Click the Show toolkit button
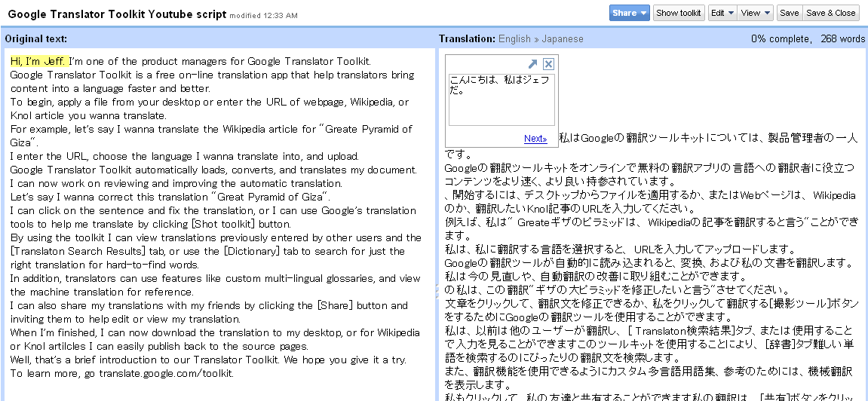The image size is (868, 401). coord(679,13)
